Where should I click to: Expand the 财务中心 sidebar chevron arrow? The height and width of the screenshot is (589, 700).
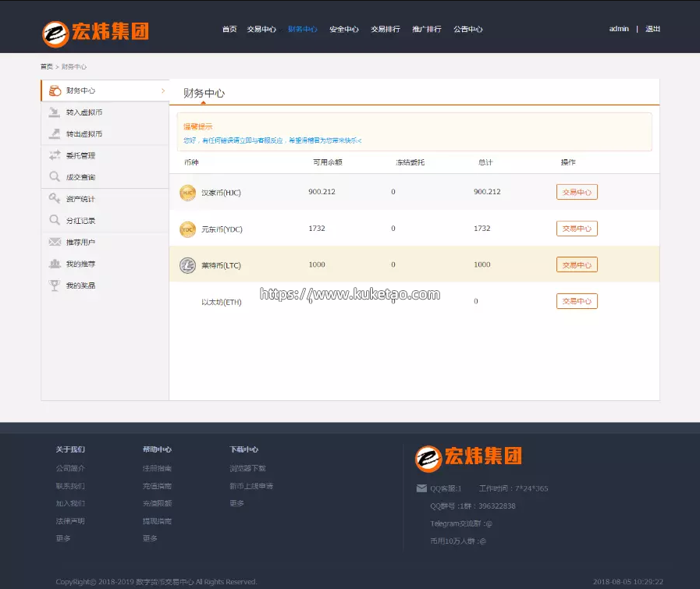point(162,90)
